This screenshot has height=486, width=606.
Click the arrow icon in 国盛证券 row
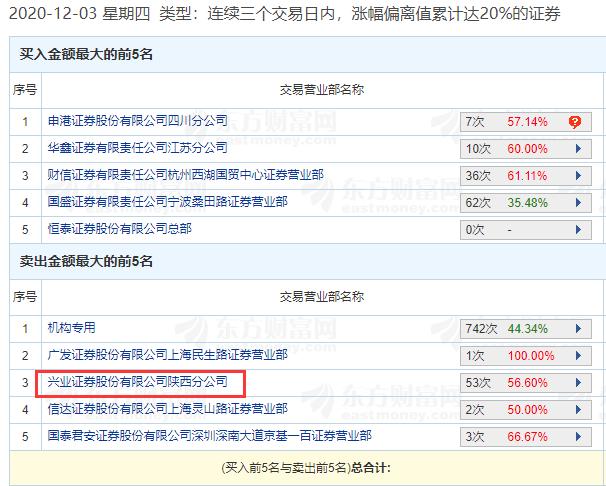click(576, 203)
